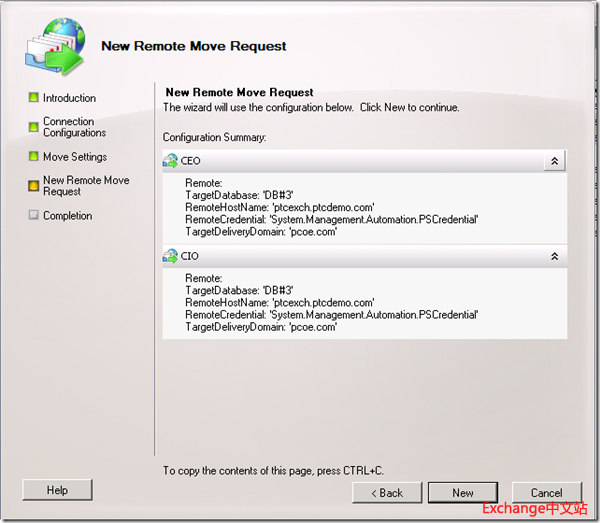Screen dimensions: 600x523
Task: Click the yellow indicator for New Remote Move Request step
Action: [x=33, y=182]
